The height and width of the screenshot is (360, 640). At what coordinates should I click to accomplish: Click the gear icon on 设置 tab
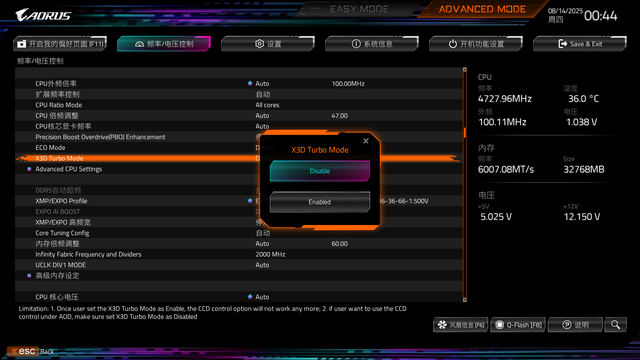pyautogui.click(x=259, y=44)
